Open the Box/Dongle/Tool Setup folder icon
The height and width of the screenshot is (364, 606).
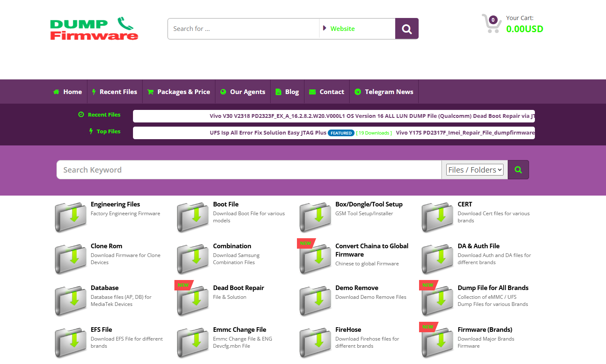point(315,217)
